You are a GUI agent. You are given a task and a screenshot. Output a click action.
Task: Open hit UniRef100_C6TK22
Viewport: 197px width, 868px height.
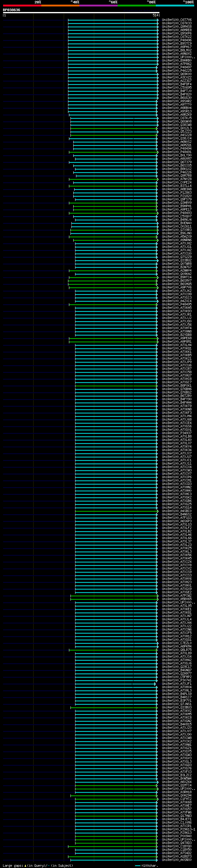(177, 37)
